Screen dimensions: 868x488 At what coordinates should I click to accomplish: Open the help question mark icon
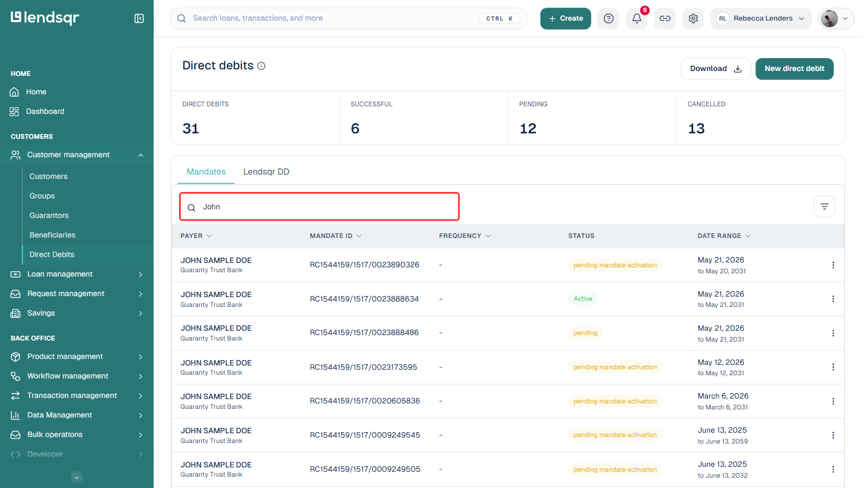pos(609,18)
